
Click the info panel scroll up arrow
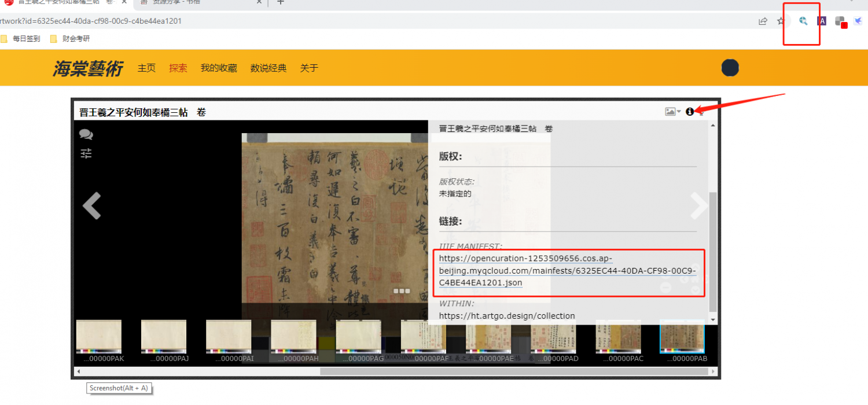[x=713, y=125]
